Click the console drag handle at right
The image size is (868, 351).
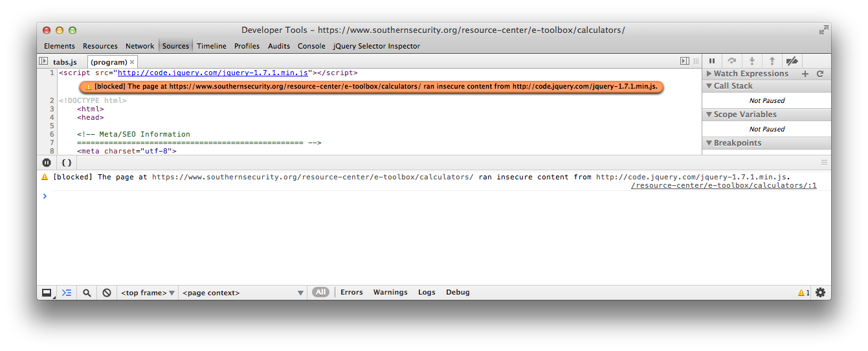click(x=824, y=163)
